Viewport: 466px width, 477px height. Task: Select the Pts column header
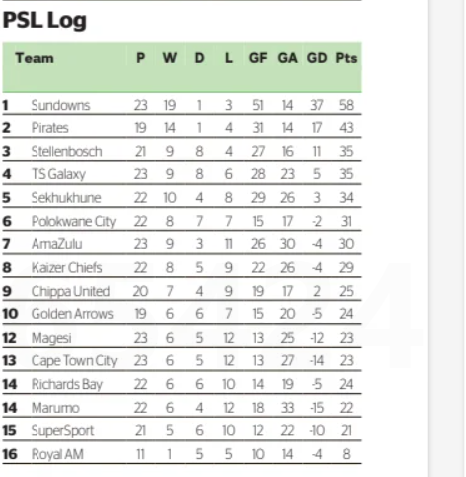[x=346, y=58]
